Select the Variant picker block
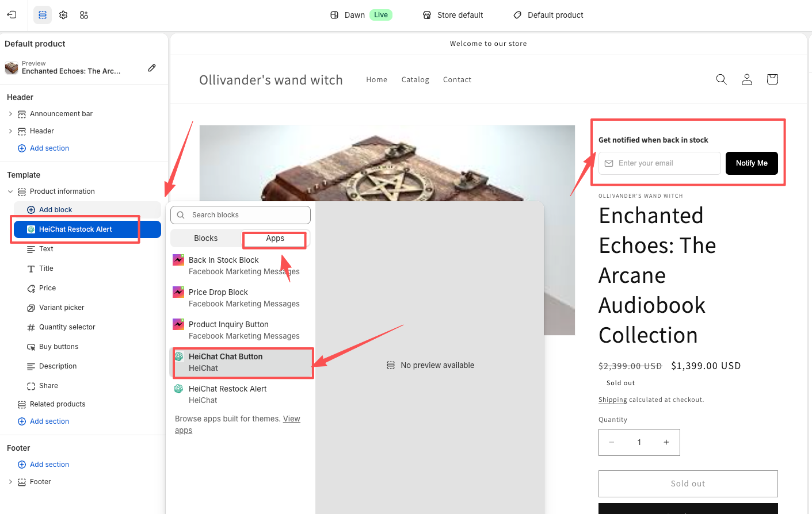This screenshot has height=514, width=812. coord(62,308)
